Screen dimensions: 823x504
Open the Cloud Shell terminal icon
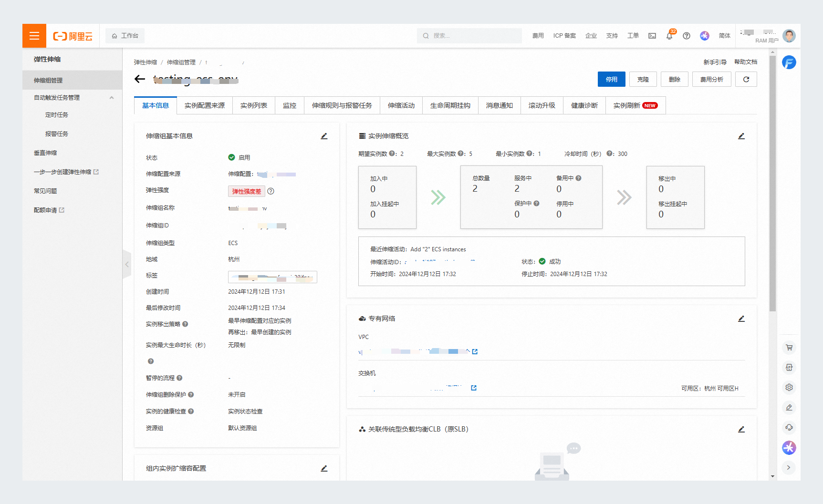click(652, 36)
